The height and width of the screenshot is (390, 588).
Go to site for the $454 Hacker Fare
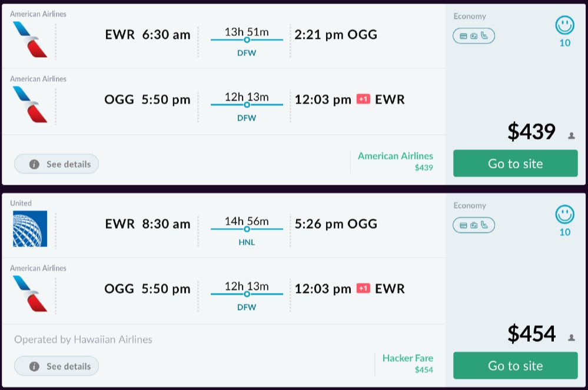click(515, 365)
